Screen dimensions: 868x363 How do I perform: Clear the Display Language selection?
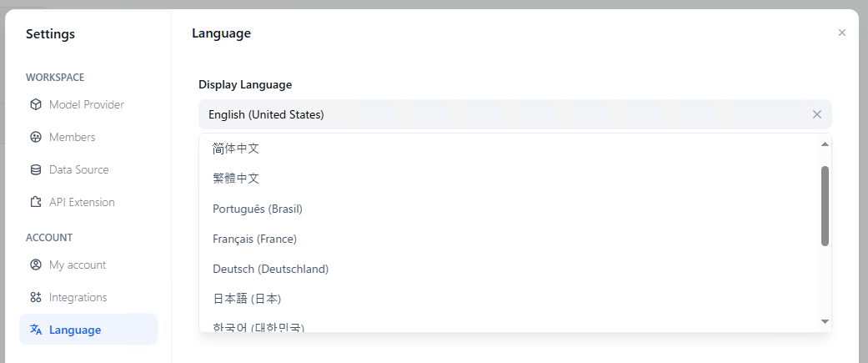click(817, 114)
